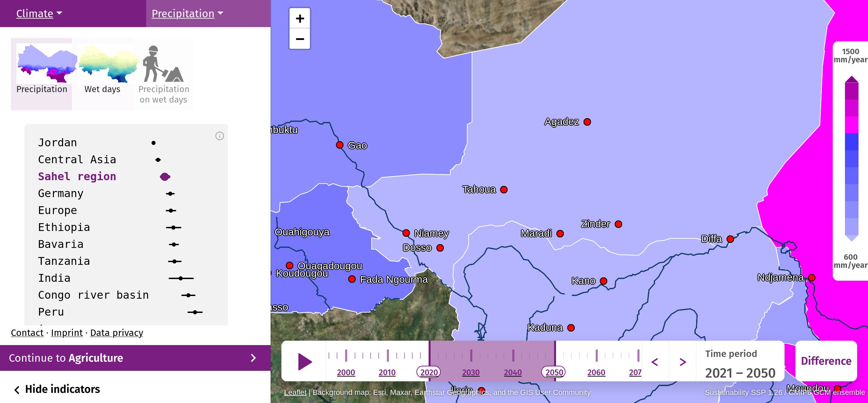Jump to year 2000 on timeline
Image resolution: width=868 pixels, height=403 pixels.
click(346, 373)
